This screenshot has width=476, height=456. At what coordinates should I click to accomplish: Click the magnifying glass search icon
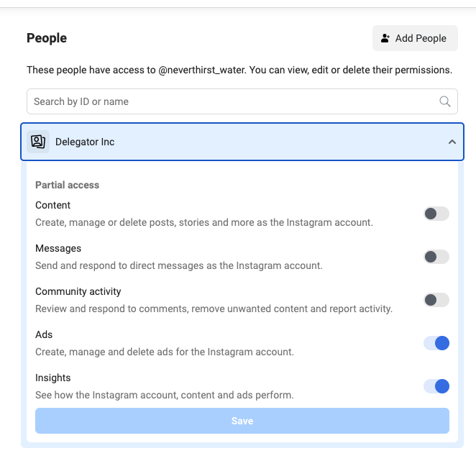coord(445,101)
